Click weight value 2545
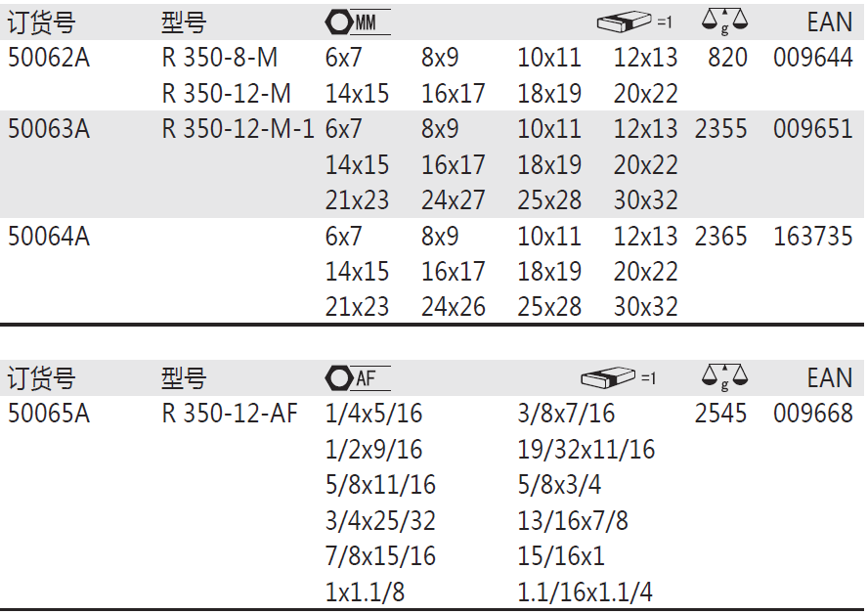 720,414
